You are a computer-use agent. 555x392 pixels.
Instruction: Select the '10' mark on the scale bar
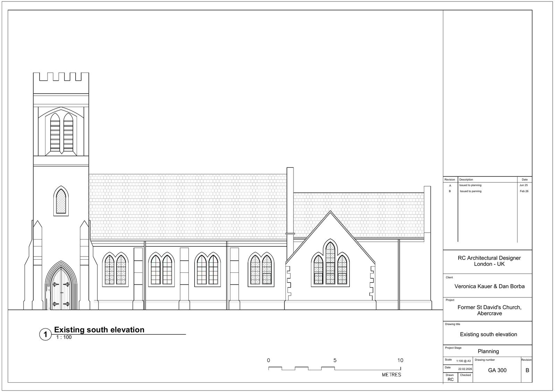(x=400, y=360)
